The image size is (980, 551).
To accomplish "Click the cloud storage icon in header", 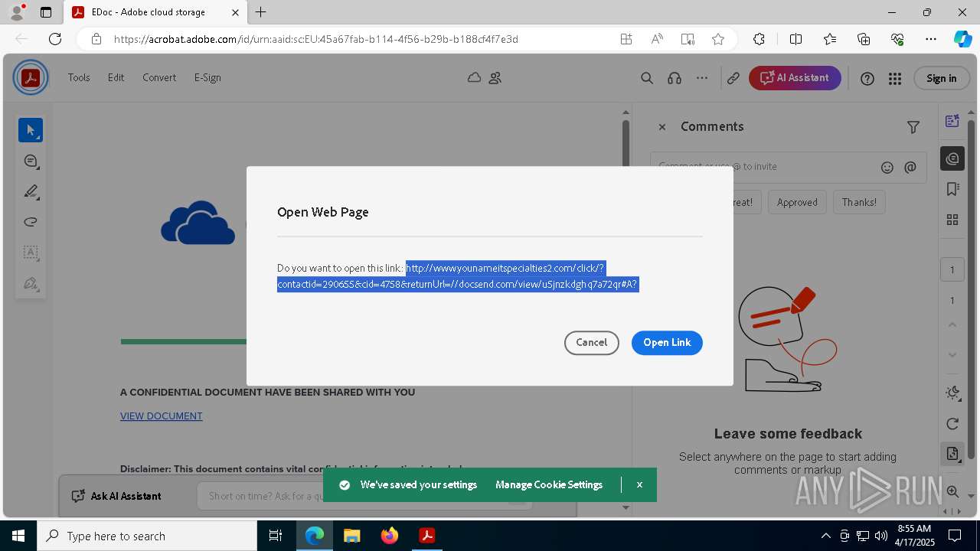I will tap(475, 77).
